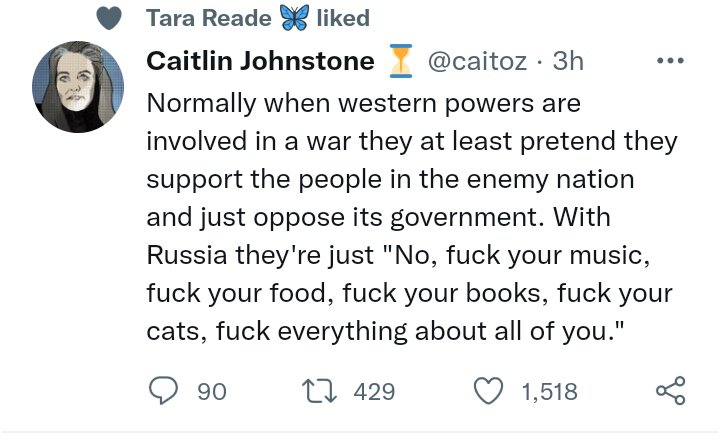Click the gray heart beside Tara Reade
720x436 pixels.
coord(112,19)
